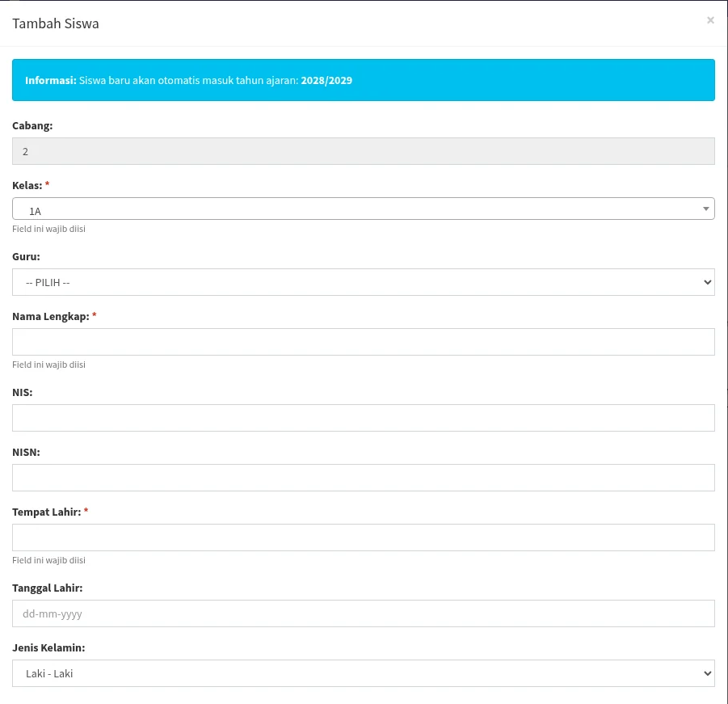
Task: Click the 'Tambah Siswa' dialog title
Action: point(55,23)
